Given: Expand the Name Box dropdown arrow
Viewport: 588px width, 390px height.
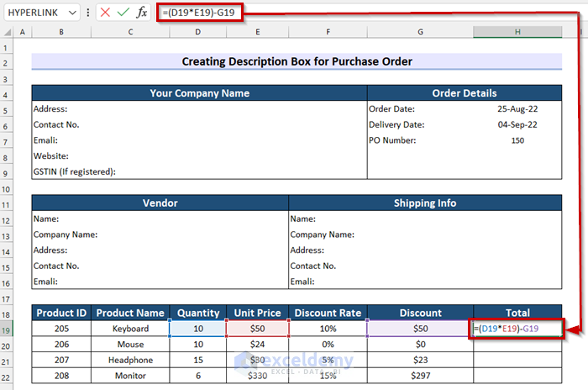Looking at the screenshot, I should tap(72, 13).
